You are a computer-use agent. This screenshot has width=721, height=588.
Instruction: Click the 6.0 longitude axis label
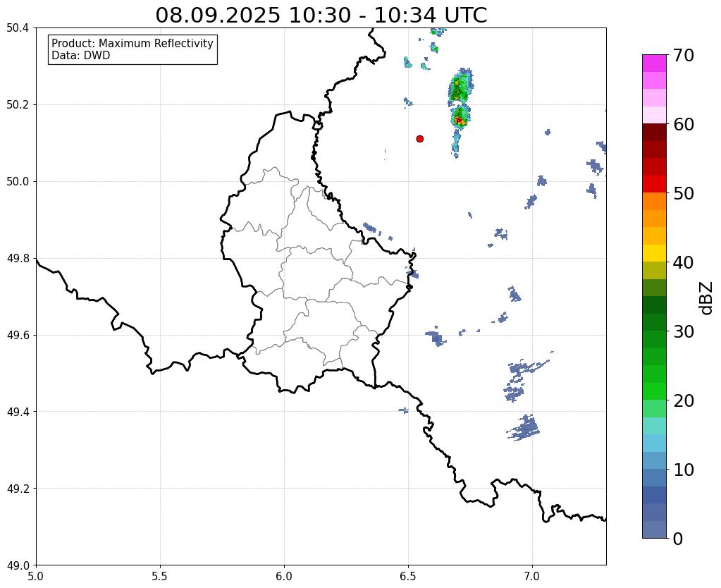(284, 576)
